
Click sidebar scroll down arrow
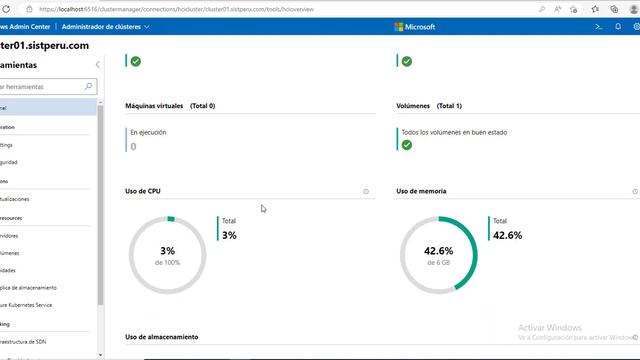tap(100, 355)
